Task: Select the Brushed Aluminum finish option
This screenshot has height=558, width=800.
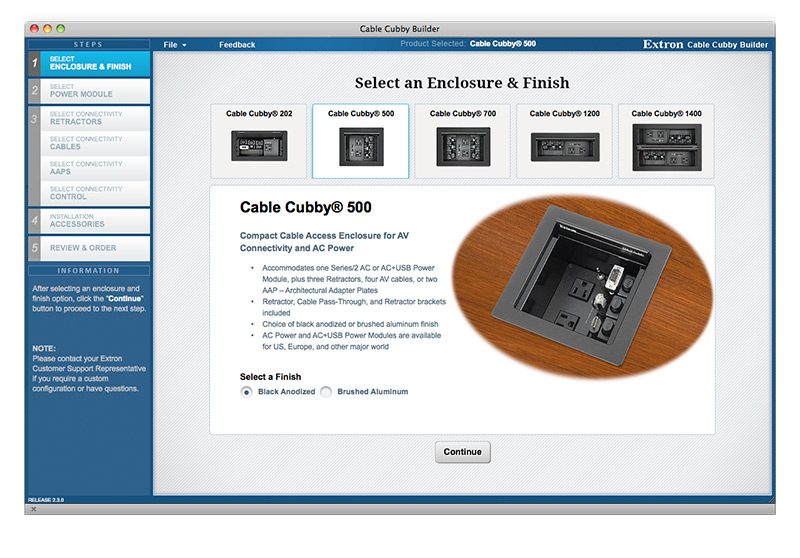Action: (326, 392)
